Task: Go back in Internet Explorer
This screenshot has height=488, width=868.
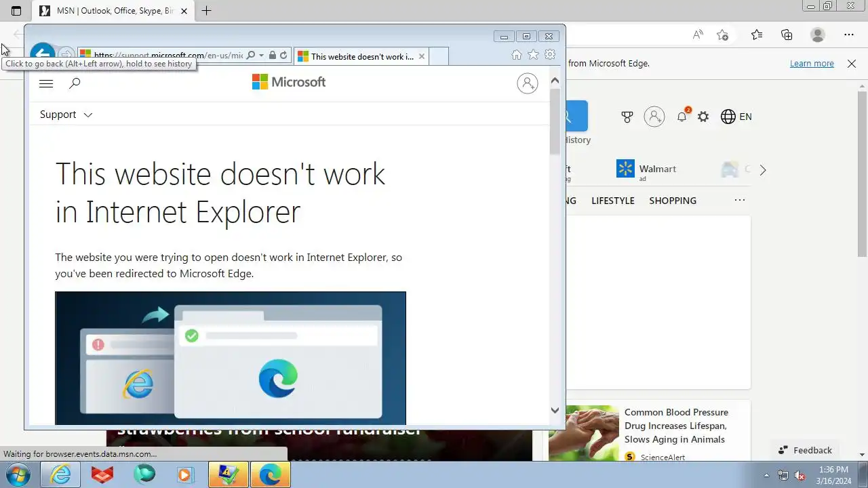Action: 42,55
